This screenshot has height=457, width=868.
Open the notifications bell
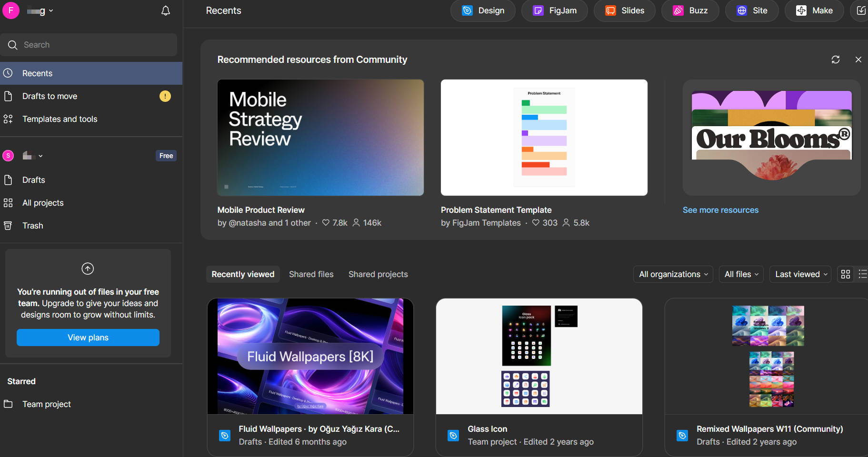point(165,10)
